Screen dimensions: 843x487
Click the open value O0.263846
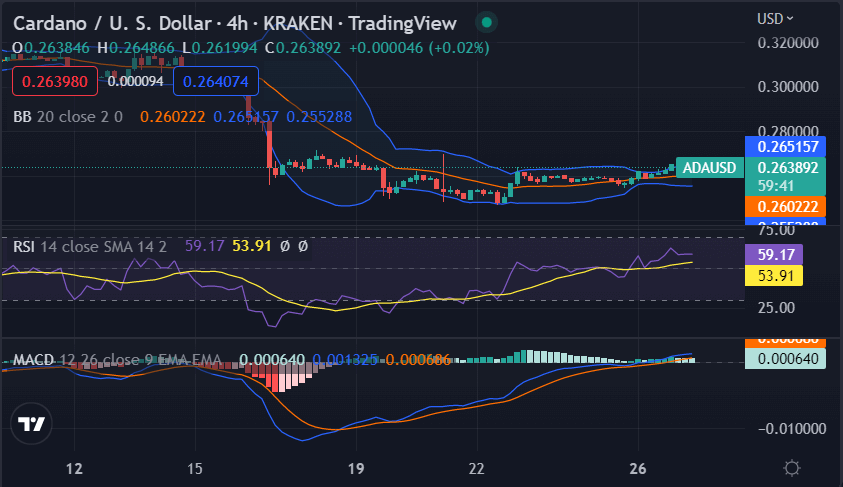click(51, 48)
